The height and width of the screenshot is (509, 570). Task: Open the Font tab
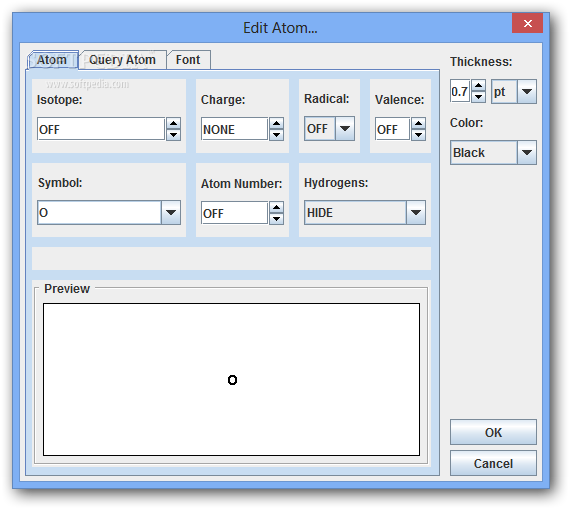[188, 60]
